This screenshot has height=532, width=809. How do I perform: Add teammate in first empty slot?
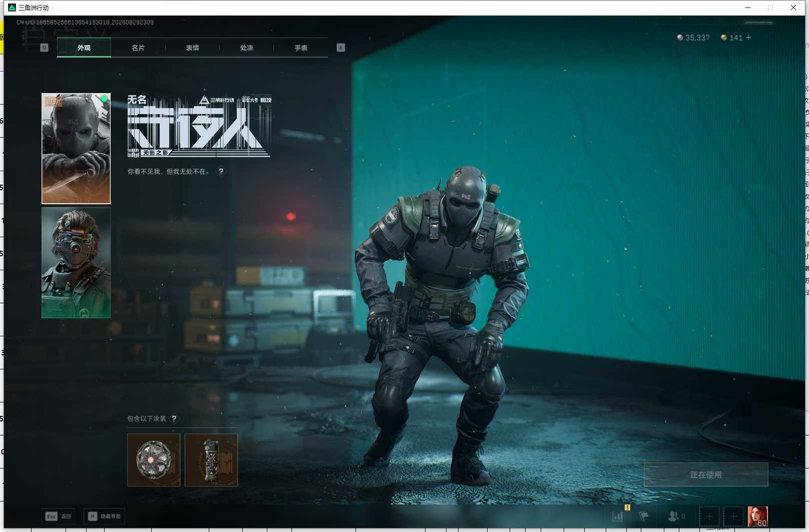[709, 516]
